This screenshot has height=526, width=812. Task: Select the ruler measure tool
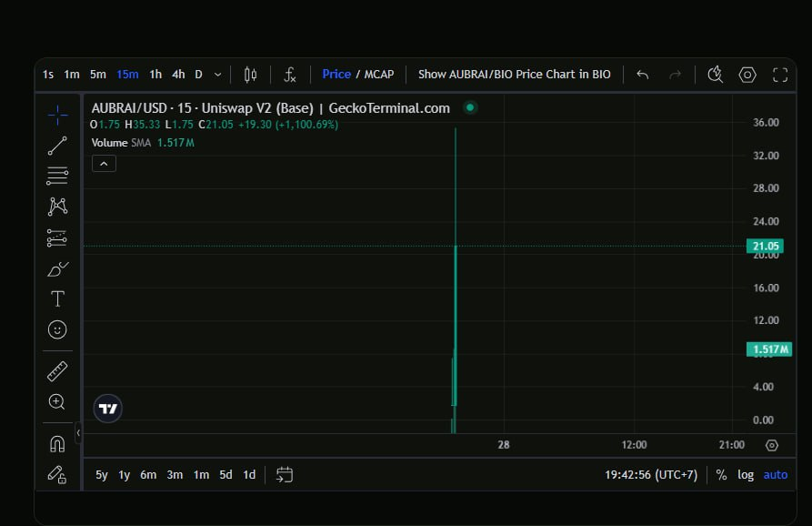[57, 371]
